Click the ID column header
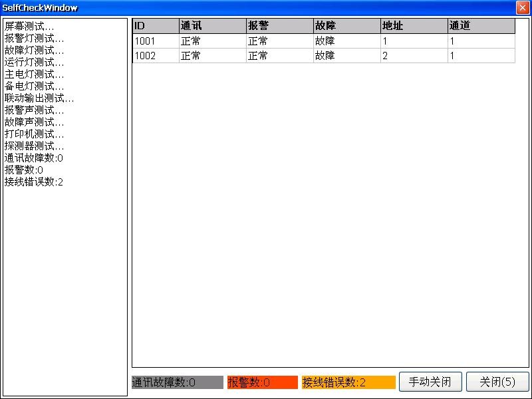Screen dimensions: 532x399 click(156, 26)
